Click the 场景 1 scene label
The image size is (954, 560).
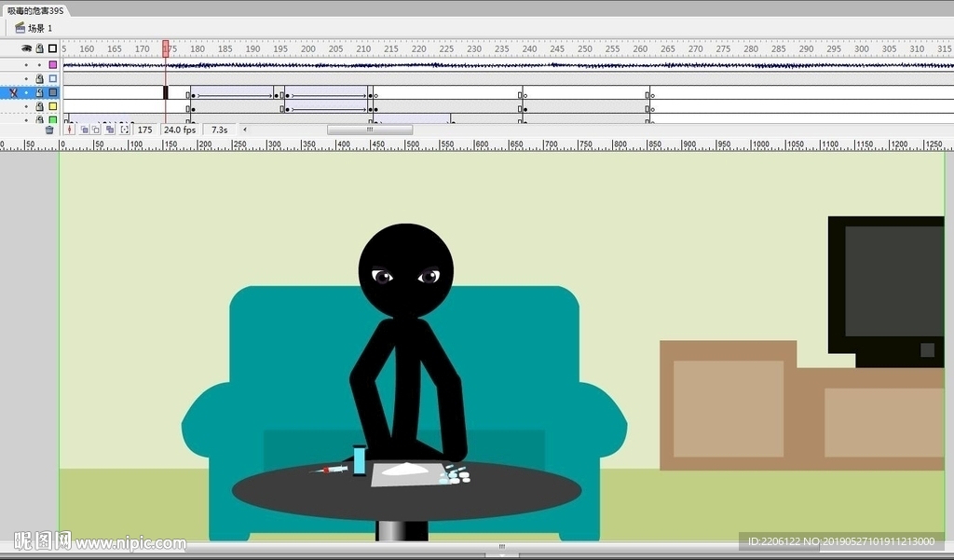tap(40, 28)
